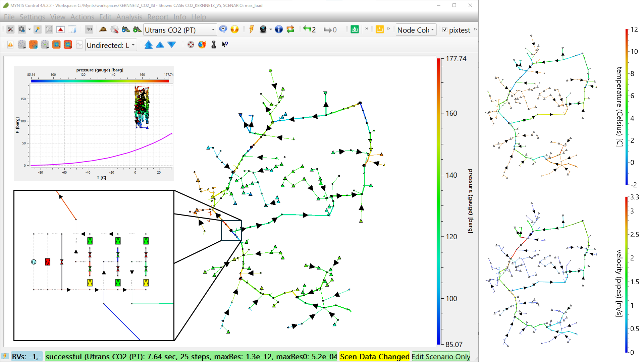Expand the Undirected: L combo box
Screen dimensions: 644x362
[111, 45]
